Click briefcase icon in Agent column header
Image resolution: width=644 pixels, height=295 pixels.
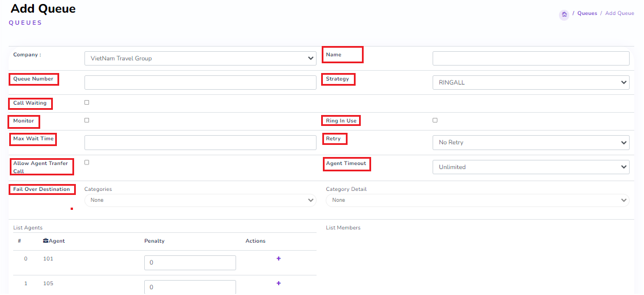point(45,241)
